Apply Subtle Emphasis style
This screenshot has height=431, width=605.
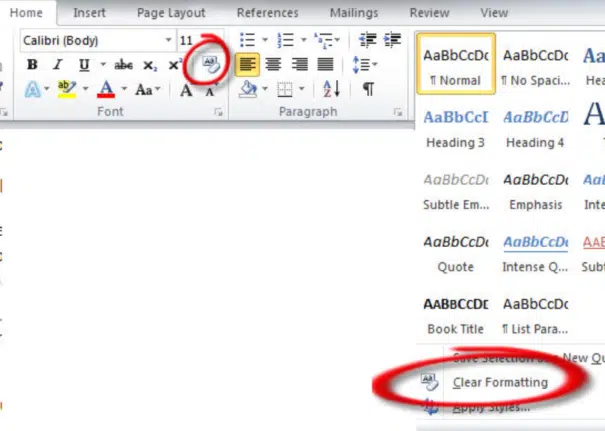click(456, 191)
